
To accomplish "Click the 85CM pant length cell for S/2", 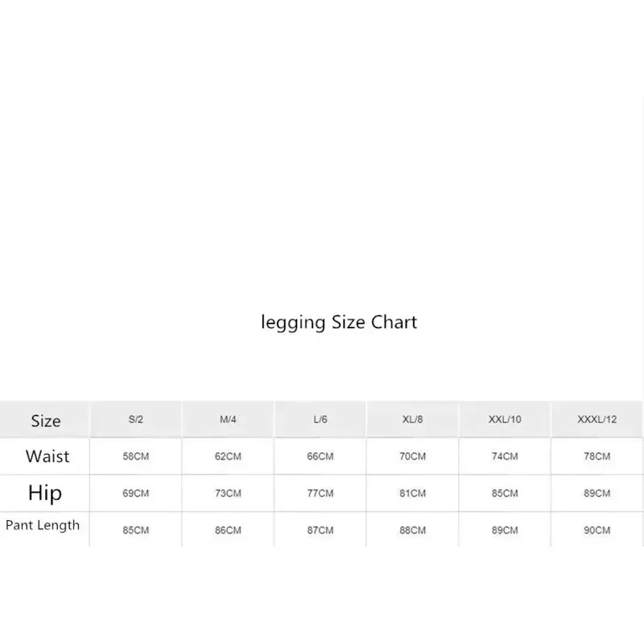I will (136, 530).
